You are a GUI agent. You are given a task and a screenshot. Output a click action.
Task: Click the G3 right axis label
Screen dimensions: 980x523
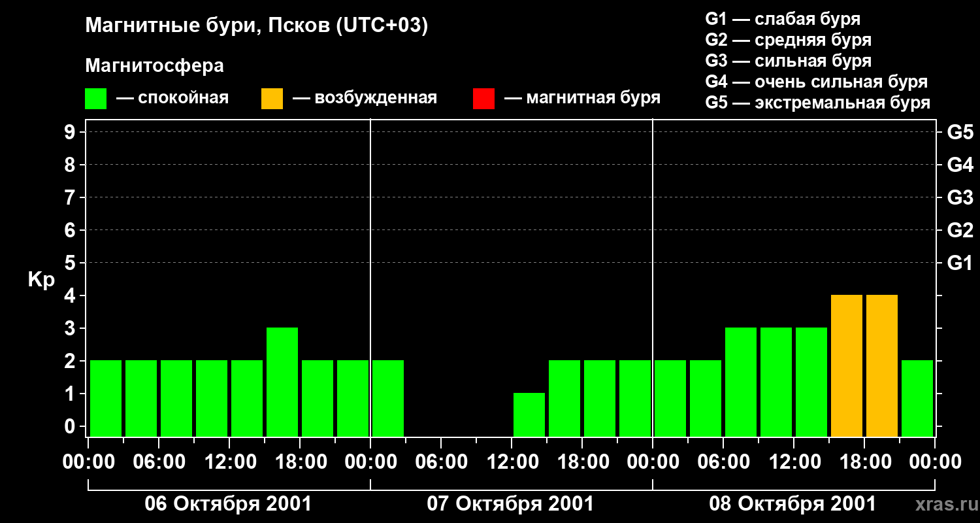click(x=960, y=197)
